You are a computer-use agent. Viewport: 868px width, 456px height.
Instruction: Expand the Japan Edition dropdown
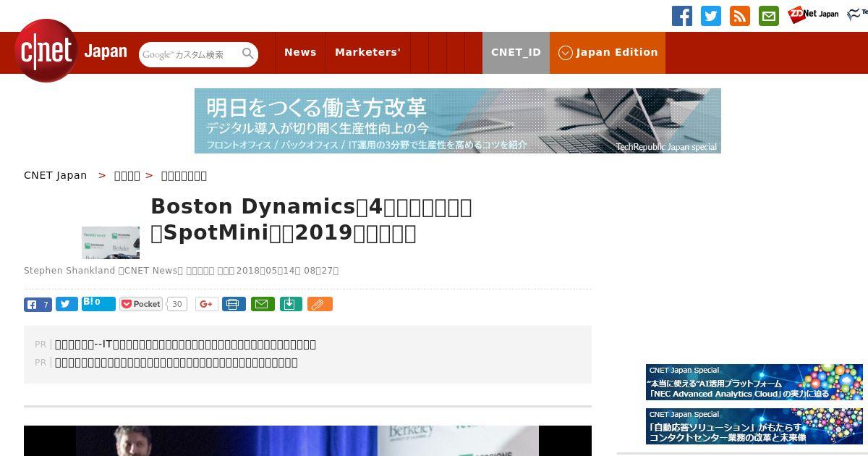(608, 52)
